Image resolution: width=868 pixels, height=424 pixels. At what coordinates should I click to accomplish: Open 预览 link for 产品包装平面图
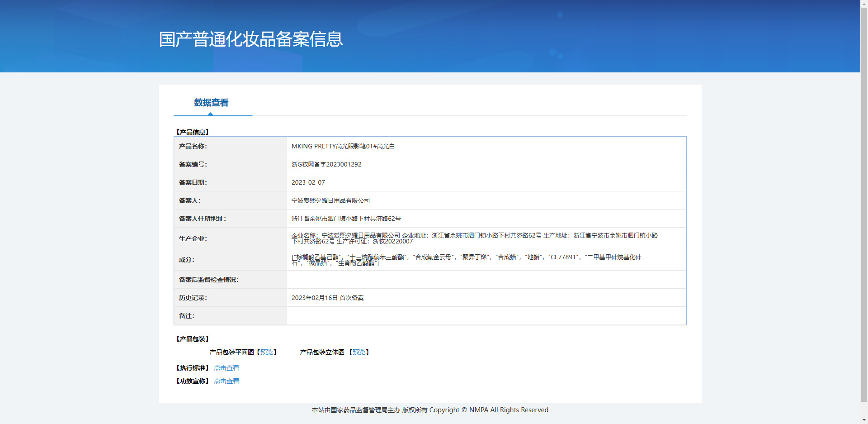point(267,352)
